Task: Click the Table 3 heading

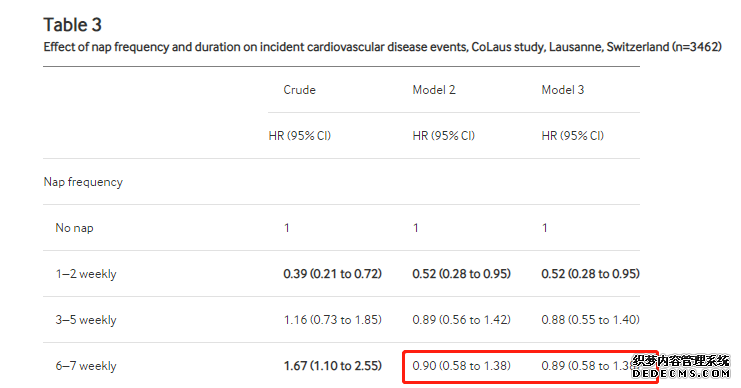Action: 72,25
